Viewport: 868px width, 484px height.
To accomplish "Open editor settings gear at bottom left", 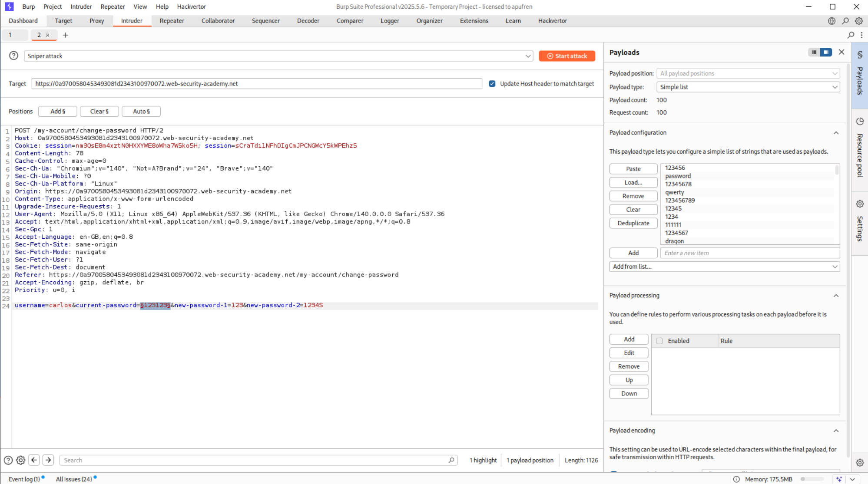I will click(20, 460).
